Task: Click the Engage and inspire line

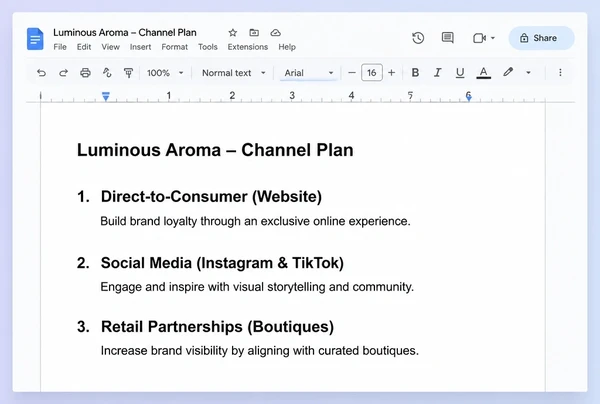Action: click(257, 287)
